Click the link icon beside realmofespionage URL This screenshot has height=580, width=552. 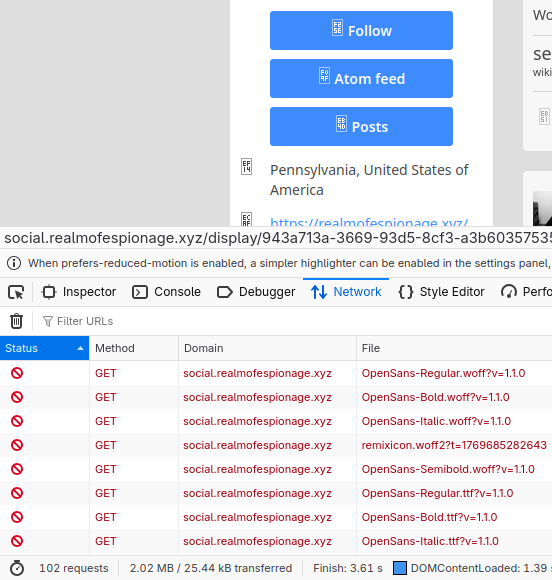(246, 219)
